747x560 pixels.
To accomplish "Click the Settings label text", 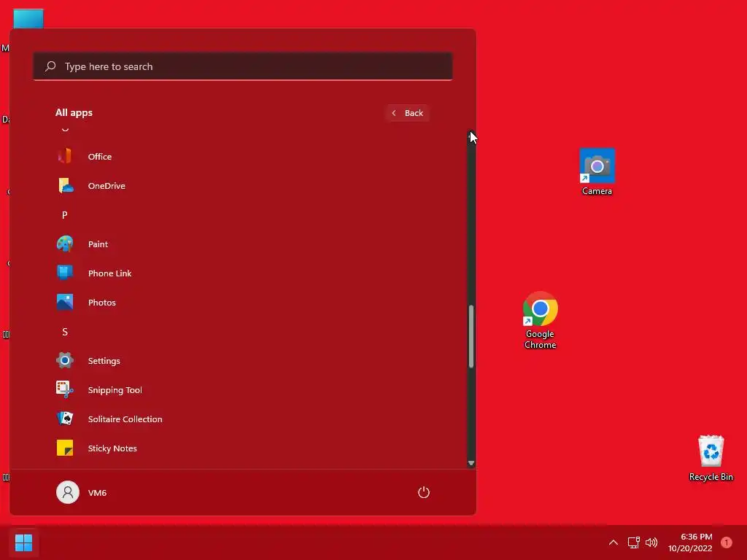I will pos(104,361).
